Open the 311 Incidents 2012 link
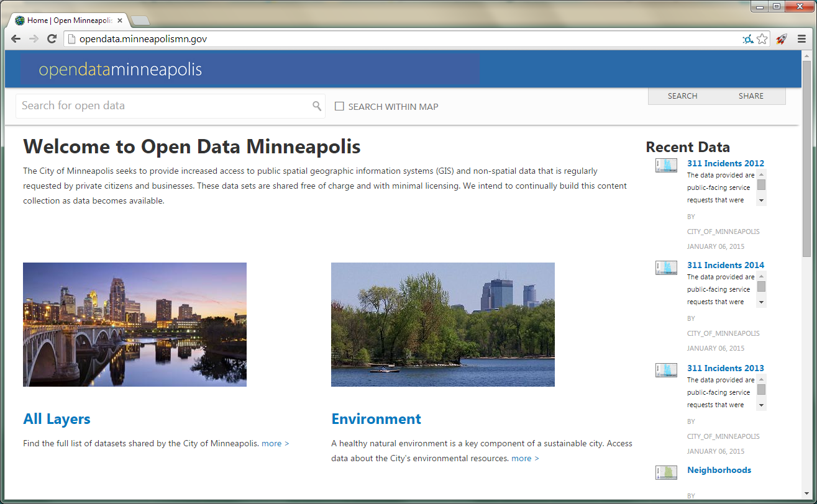The height and width of the screenshot is (504, 817). pos(726,163)
